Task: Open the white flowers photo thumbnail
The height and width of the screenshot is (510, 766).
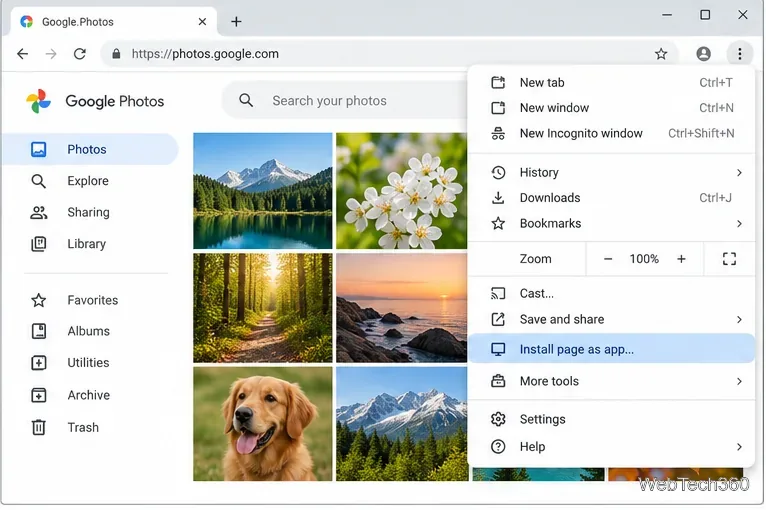Action: point(401,191)
